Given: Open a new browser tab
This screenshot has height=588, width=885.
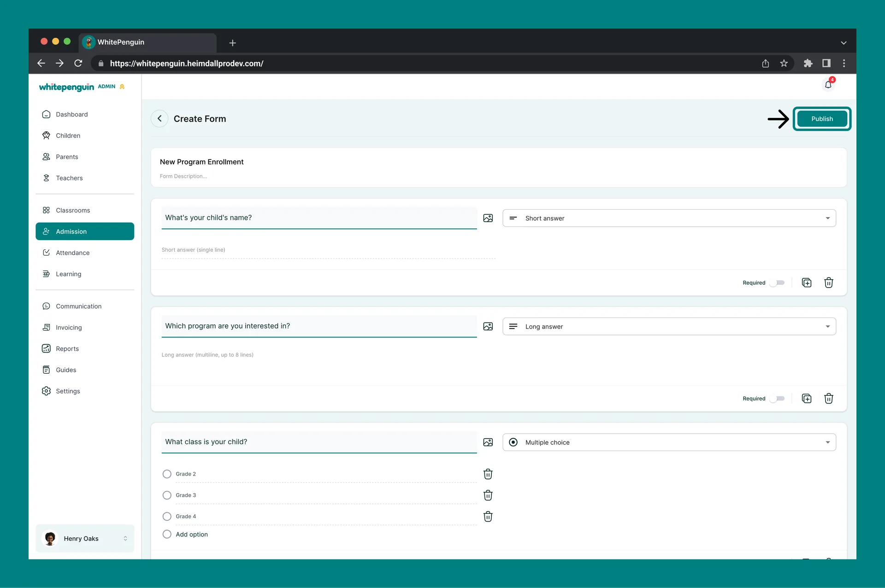Looking at the screenshot, I should click(233, 43).
